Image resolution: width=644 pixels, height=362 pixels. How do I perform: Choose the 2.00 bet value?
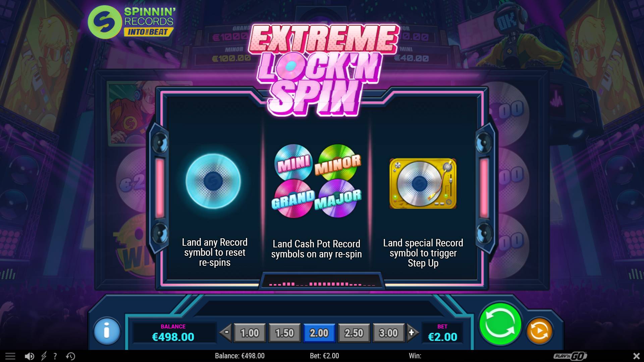[319, 333]
